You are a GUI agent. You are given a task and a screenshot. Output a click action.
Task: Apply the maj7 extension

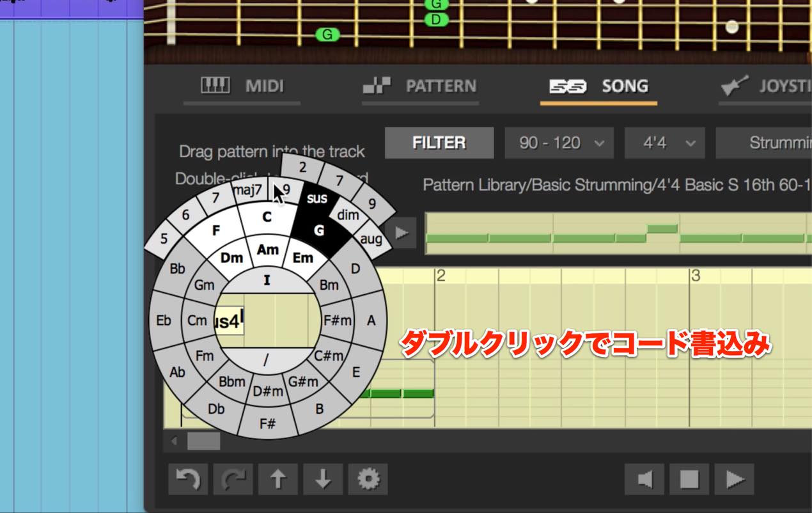tap(247, 190)
